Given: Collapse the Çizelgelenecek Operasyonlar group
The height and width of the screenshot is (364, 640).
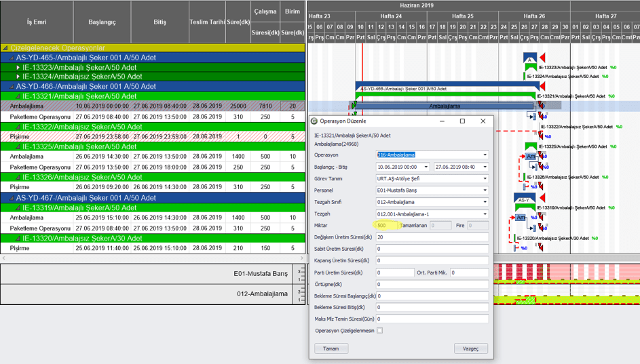Looking at the screenshot, I should coord(5,48).
